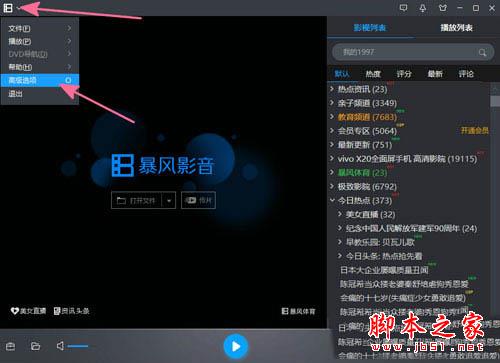Screen dimensions: 500x363
Task: Click the notification bell icon in title bar
Action: (x=423, y=8)
